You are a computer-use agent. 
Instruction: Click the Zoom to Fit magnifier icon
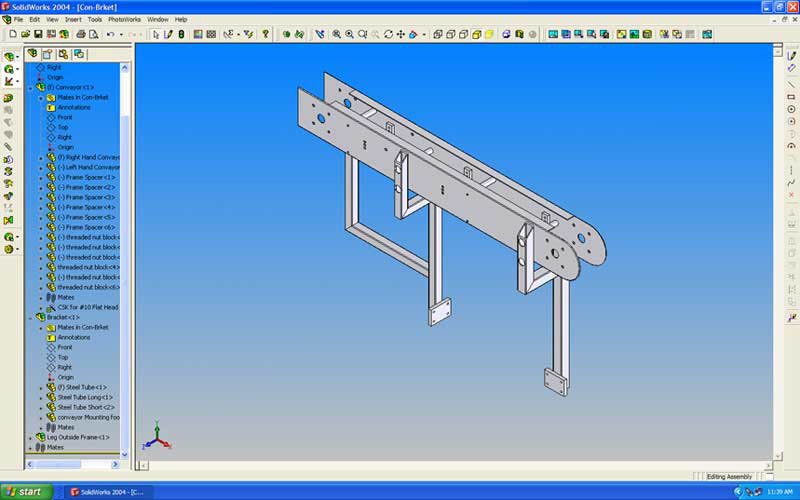pos(337,34)
